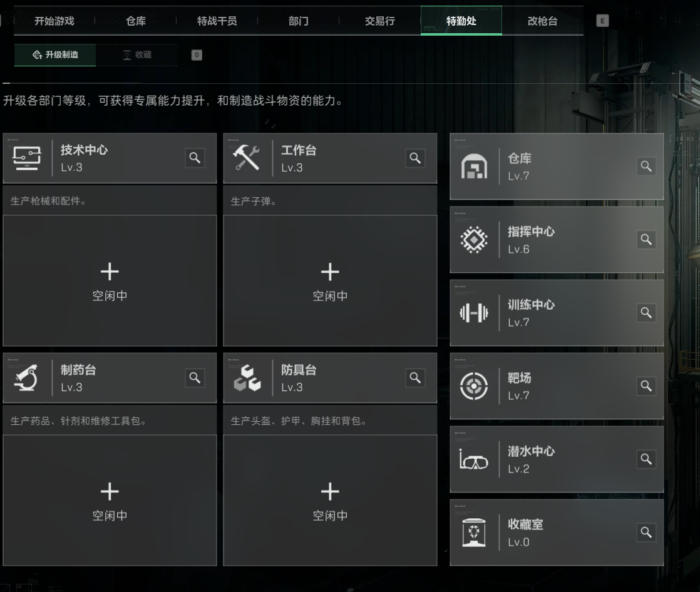Click the plus in 工作台 空闲中 slot
This screenshot has height=592, width=700.
click(330, 272)
